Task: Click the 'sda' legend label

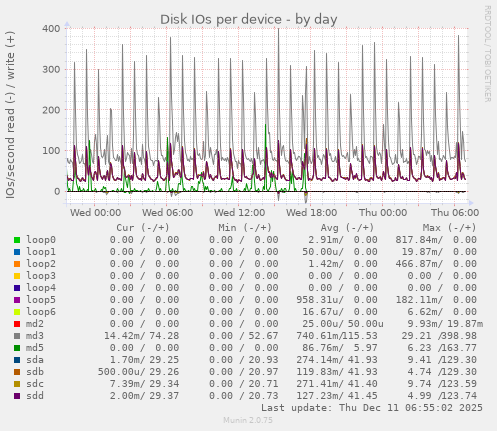Action: tap(35, 360)
